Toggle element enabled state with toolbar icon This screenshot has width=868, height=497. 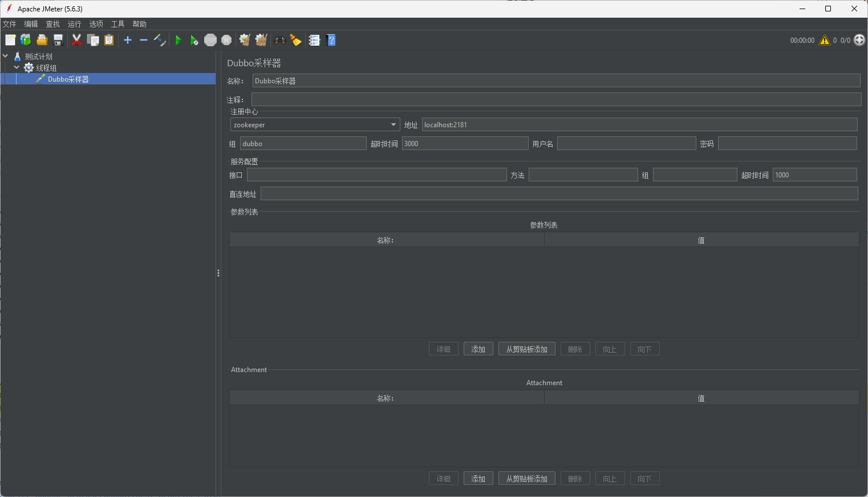pos(160,40)
